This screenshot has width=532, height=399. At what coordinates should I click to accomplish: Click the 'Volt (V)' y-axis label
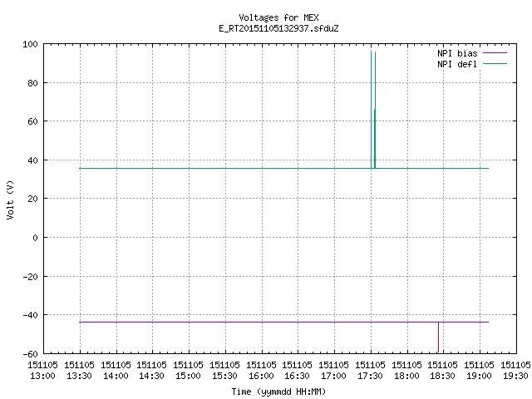pos(10,199)
